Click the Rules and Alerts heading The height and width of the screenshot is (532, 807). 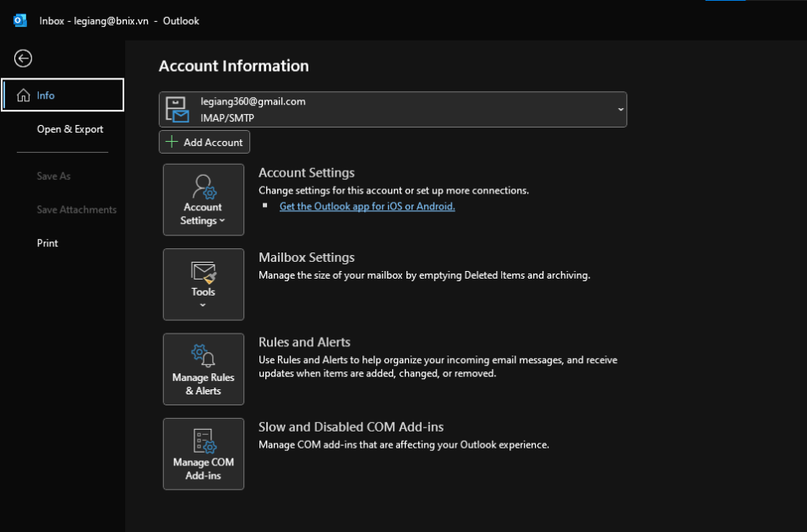304,342
